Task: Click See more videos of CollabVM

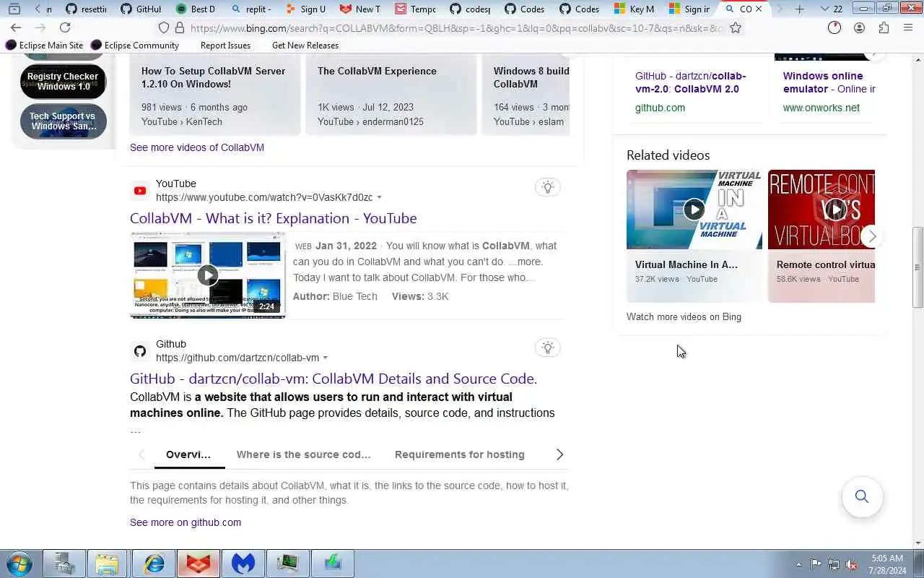Action: coord(196,147)
